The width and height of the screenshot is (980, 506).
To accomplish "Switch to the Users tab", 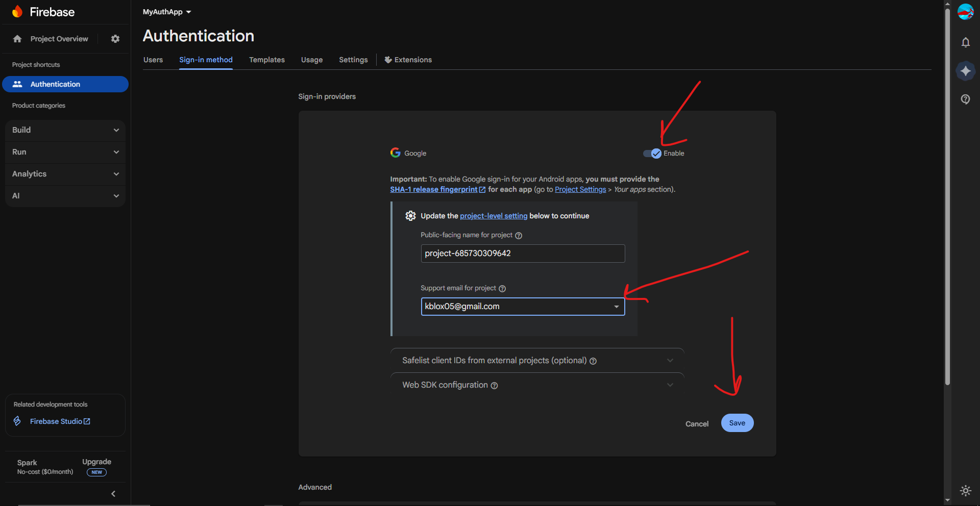I will point(153,60).
